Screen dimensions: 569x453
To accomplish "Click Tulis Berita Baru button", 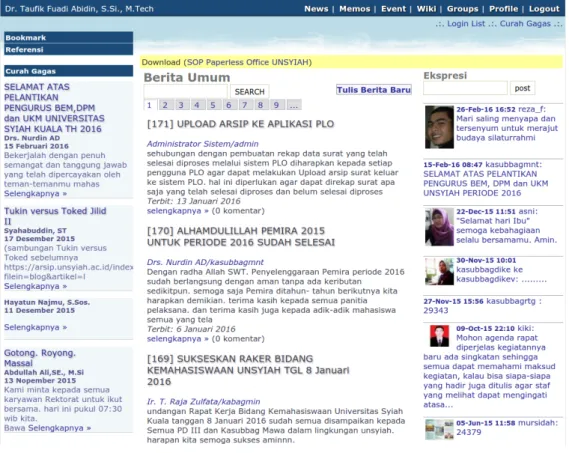I will (374, 90).
